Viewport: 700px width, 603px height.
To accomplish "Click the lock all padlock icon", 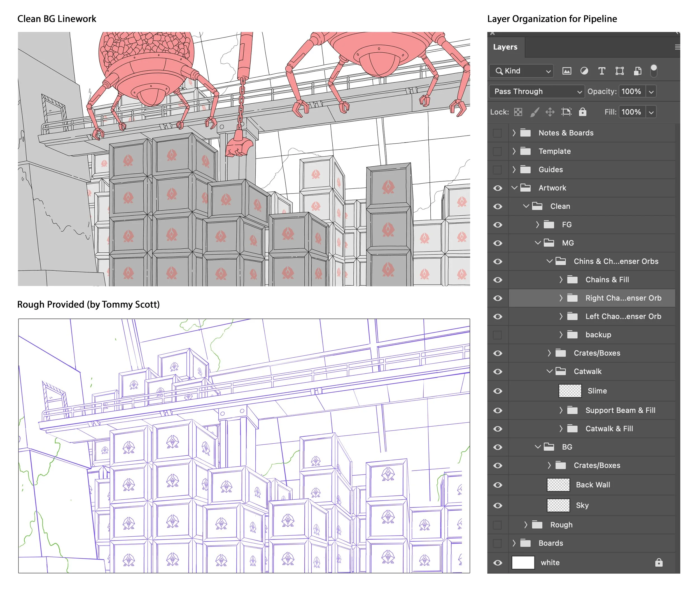I will pyautogui.click(x=582, y=112).
